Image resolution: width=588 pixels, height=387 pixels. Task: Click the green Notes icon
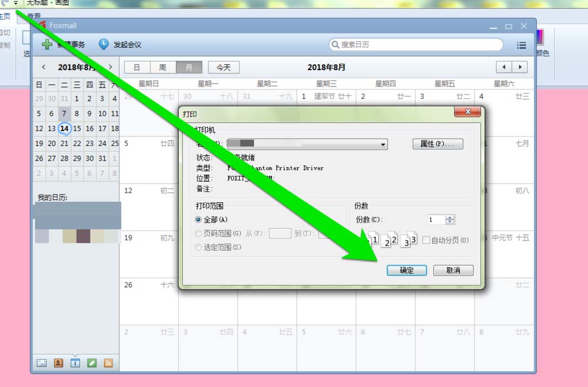click(92, 363)
